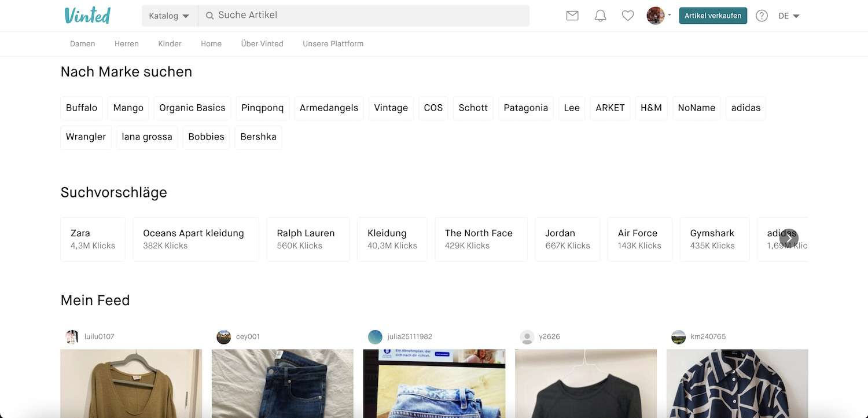Select the Buffalo brand chip
The image size is (868, 418).
click(82, 108)
